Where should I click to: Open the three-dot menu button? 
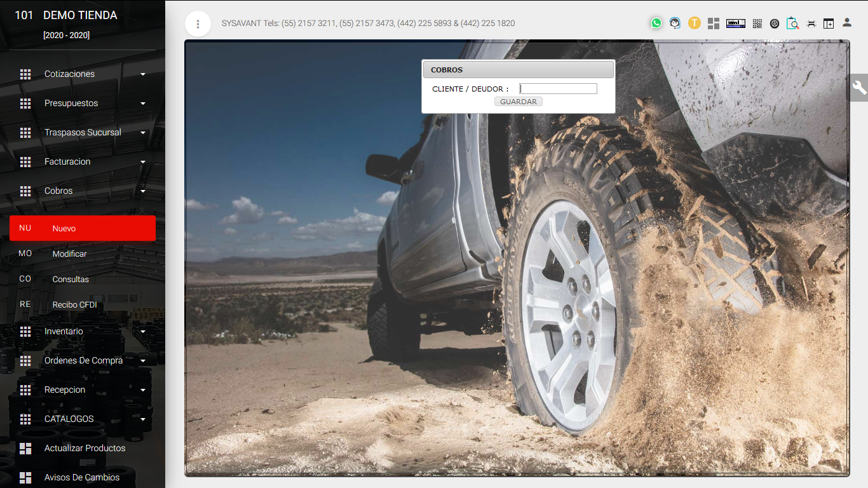click(x=198, y=24)
